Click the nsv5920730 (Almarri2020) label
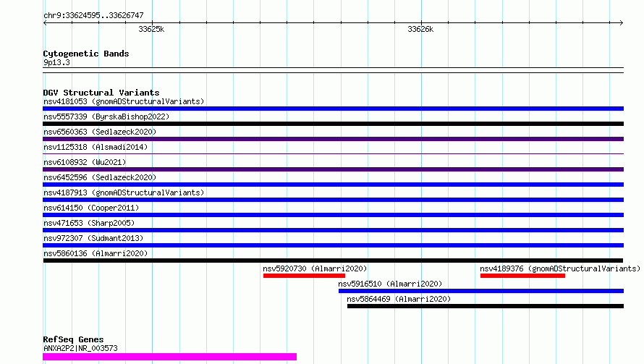 [315, 268]
